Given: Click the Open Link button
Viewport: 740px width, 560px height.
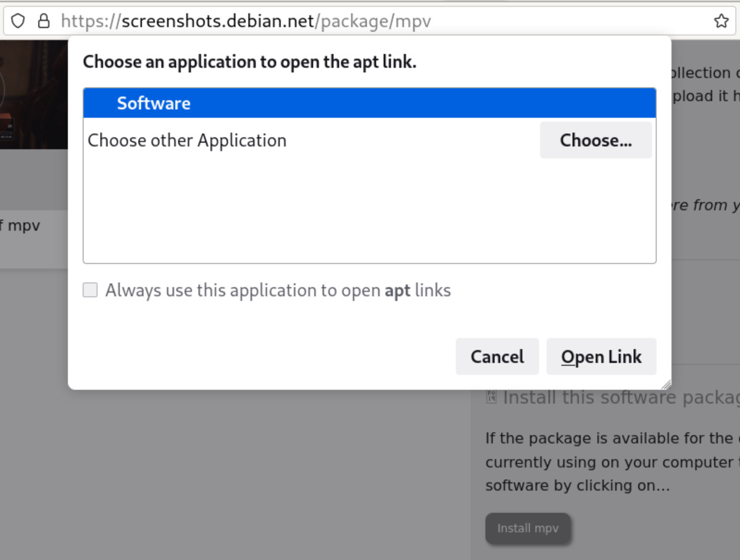Looking at the screenshot, I should [x=601, y=356].
